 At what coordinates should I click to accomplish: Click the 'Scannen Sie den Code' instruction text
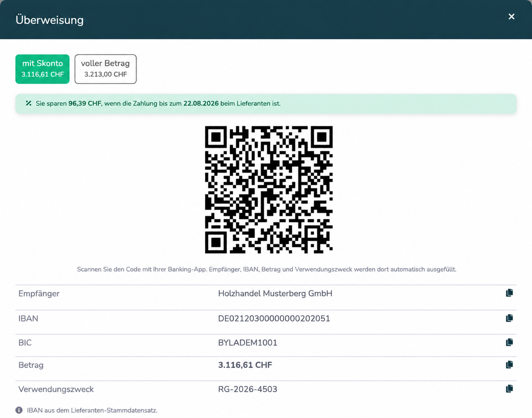pos(267,269)
